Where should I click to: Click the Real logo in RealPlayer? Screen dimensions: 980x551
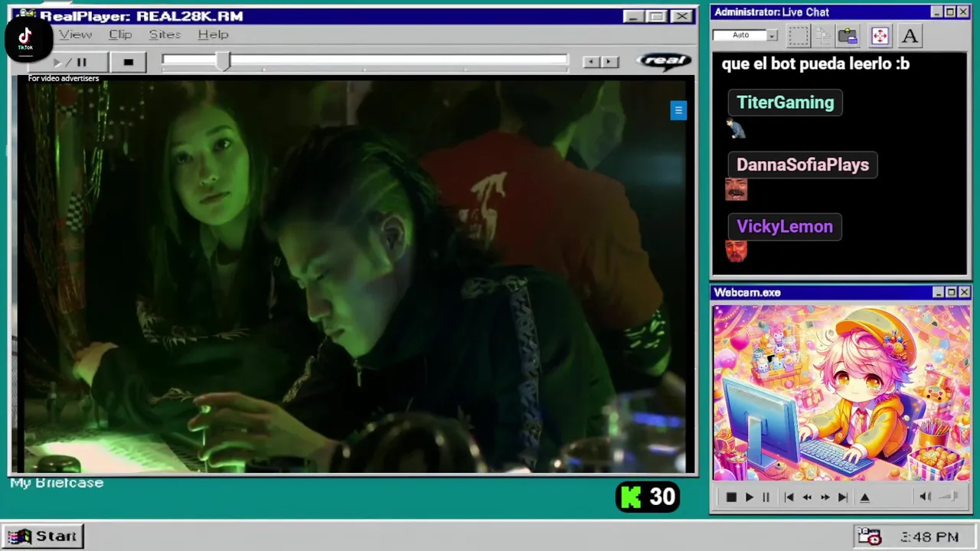664,61
